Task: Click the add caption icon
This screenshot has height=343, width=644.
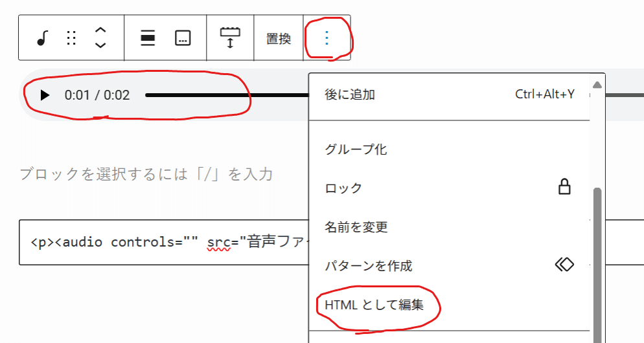Action: 183,39
